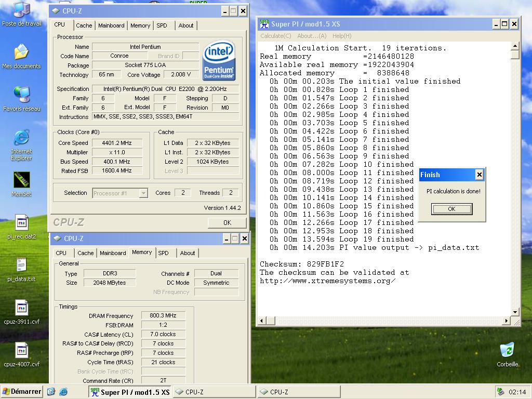Screen dimensions: 532x399
Task: Click Super PI title bar icon
Action: tap(264, 24)
